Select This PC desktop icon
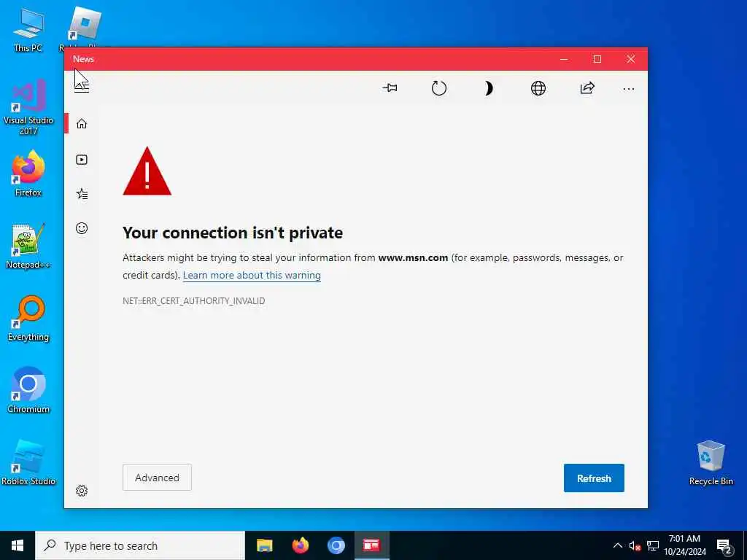This screenshot has height=560, width=747. (x=28, y=29)
